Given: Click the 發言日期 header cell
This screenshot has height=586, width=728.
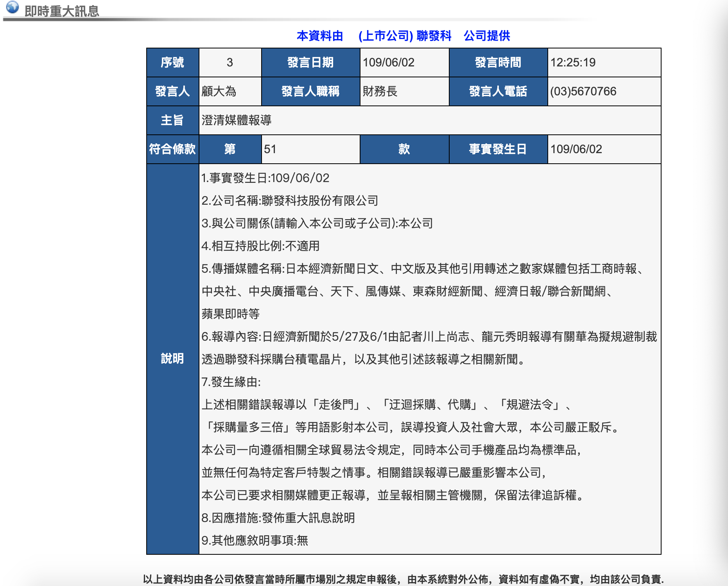Looking at the screenshot, I should pos(310,63).
